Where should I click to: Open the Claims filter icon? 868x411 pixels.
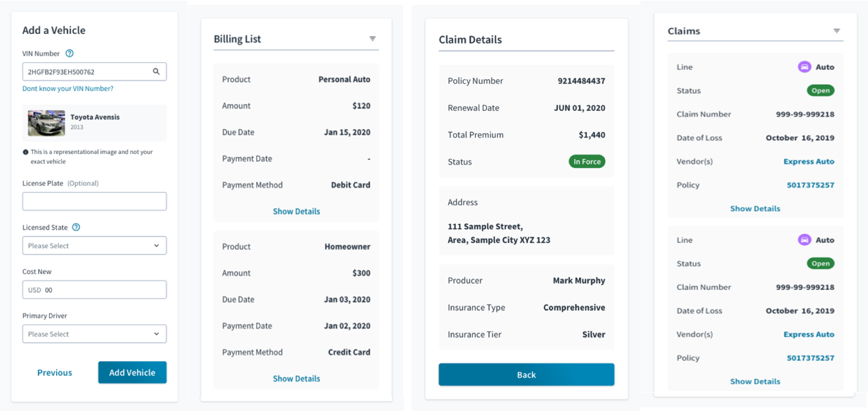(x=837, y=31)
